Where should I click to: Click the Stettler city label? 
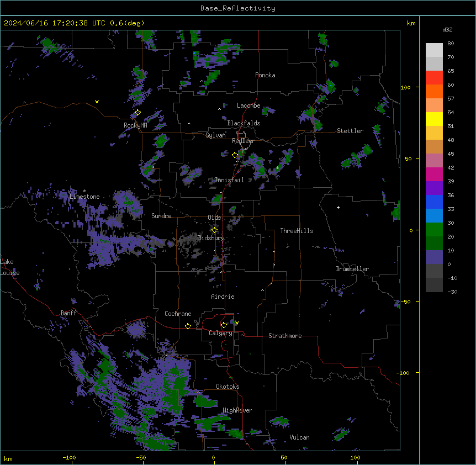coord(350,131)
